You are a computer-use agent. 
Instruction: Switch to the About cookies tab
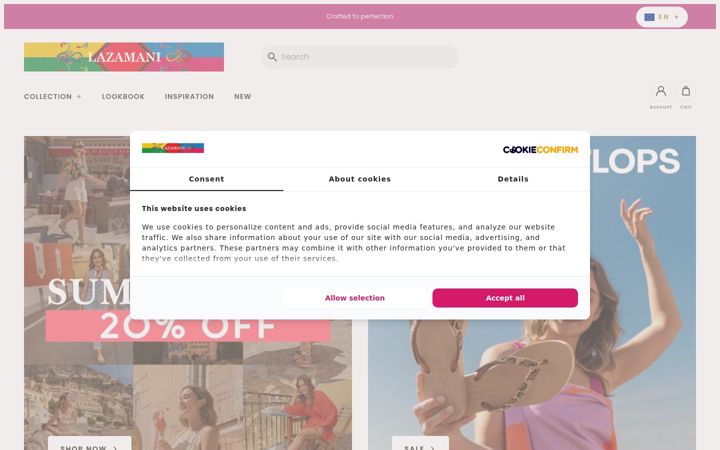point(360,179)
